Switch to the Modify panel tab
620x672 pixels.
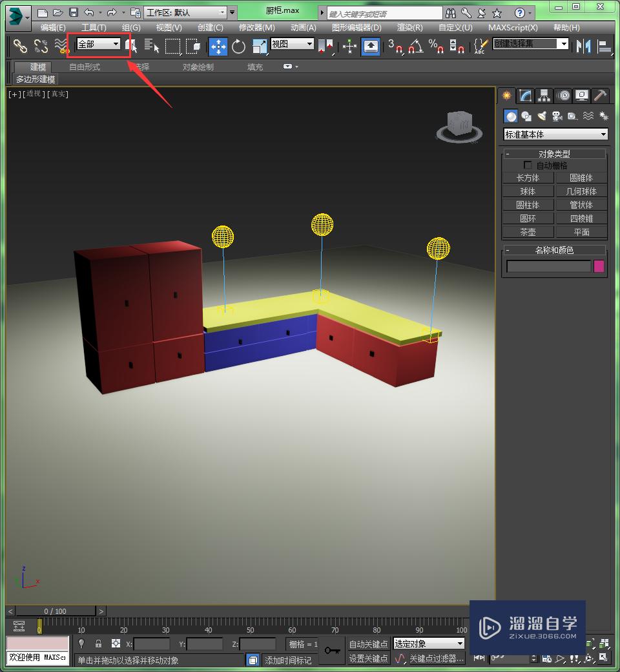pos(526,96)
